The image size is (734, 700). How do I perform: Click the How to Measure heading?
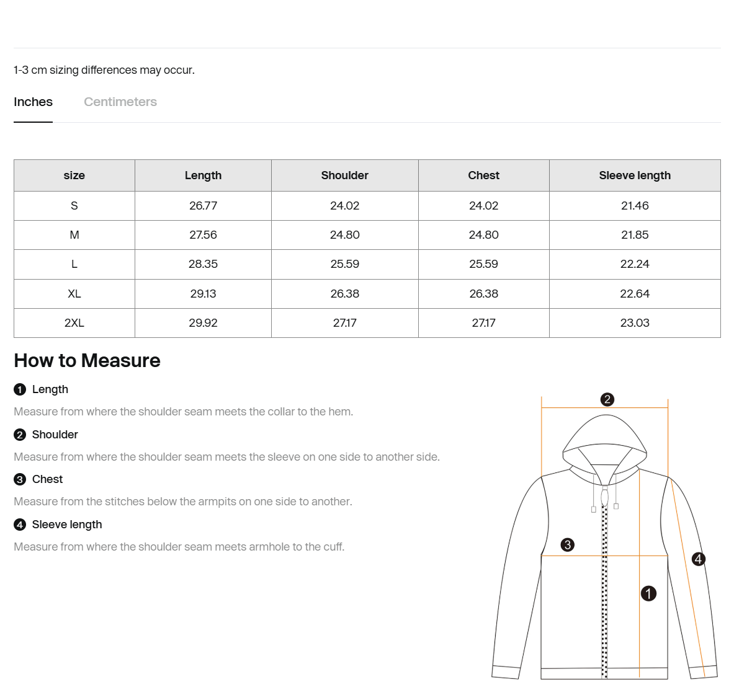(x=87, y=361)
